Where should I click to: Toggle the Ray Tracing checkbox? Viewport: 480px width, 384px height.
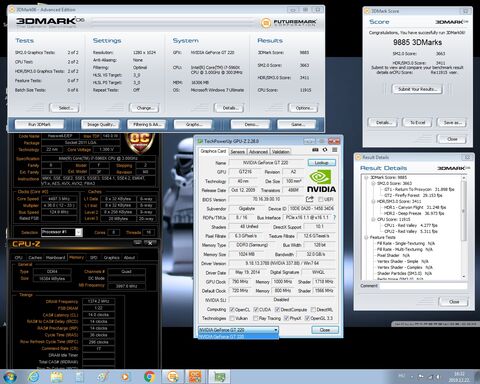point(255,318)
